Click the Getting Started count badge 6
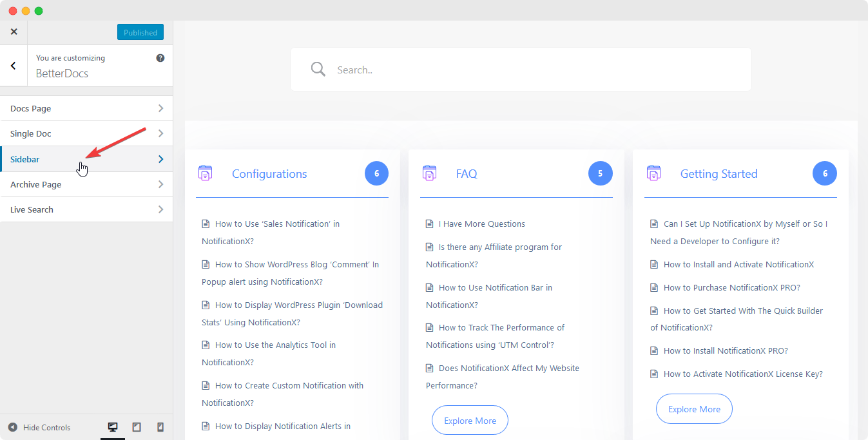868x440 pixels. [x=825, y=173]
